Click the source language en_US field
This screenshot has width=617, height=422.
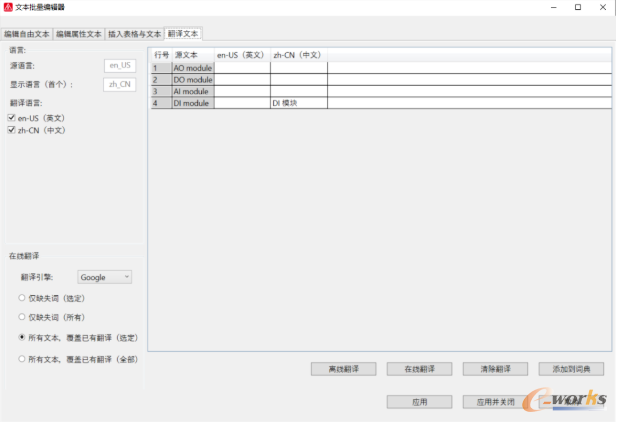(x=120, y=65)
